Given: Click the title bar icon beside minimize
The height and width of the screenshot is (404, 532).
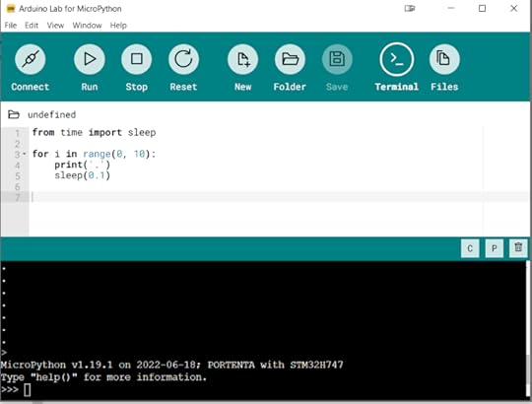Looking at the screenshot, I should (x=410, y=9).
